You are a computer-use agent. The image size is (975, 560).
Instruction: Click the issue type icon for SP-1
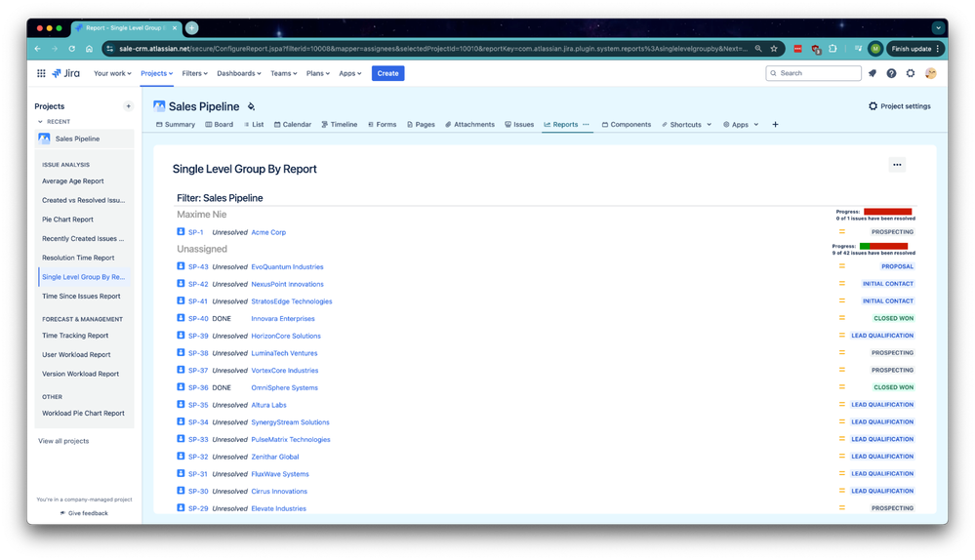click(x=181, y=232)
